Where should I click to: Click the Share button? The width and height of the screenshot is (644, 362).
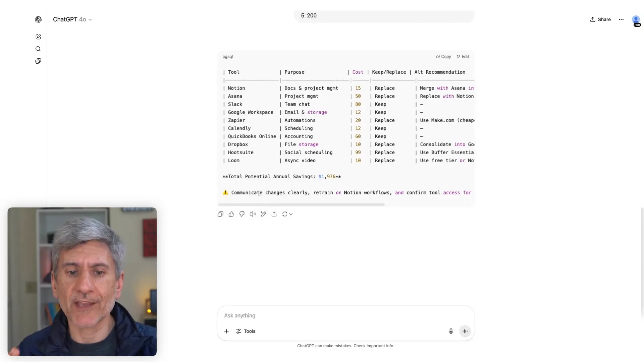click(600, 19)
